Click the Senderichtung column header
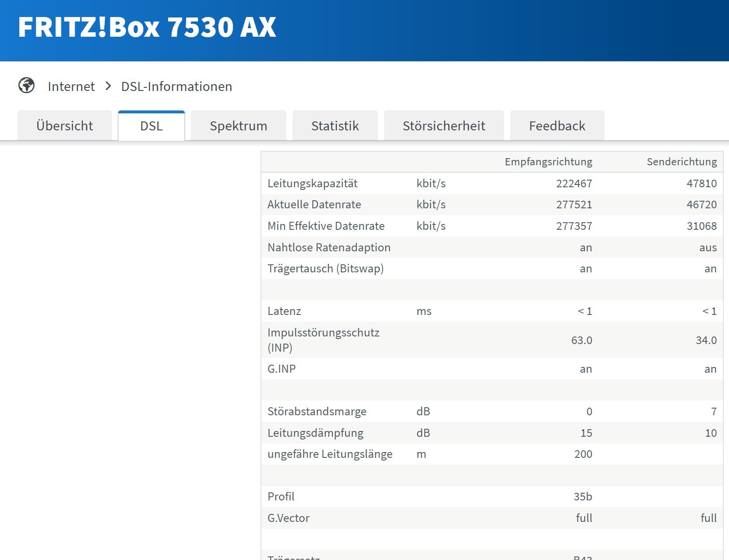729x560 pixels. pos(682,162)
